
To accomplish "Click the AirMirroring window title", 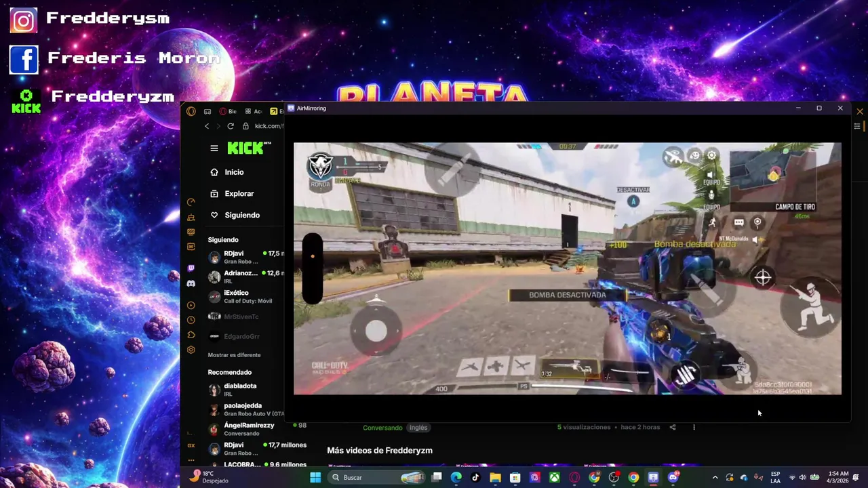I will coord(311,108).
